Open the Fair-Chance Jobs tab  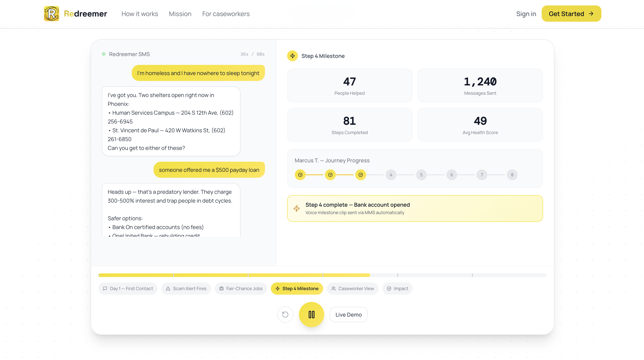pos(241,288)
